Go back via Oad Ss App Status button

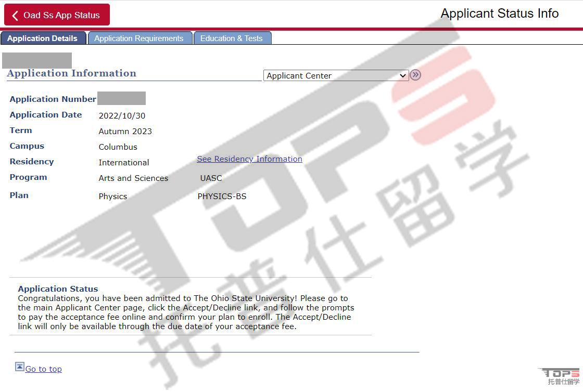pos(57,15)
